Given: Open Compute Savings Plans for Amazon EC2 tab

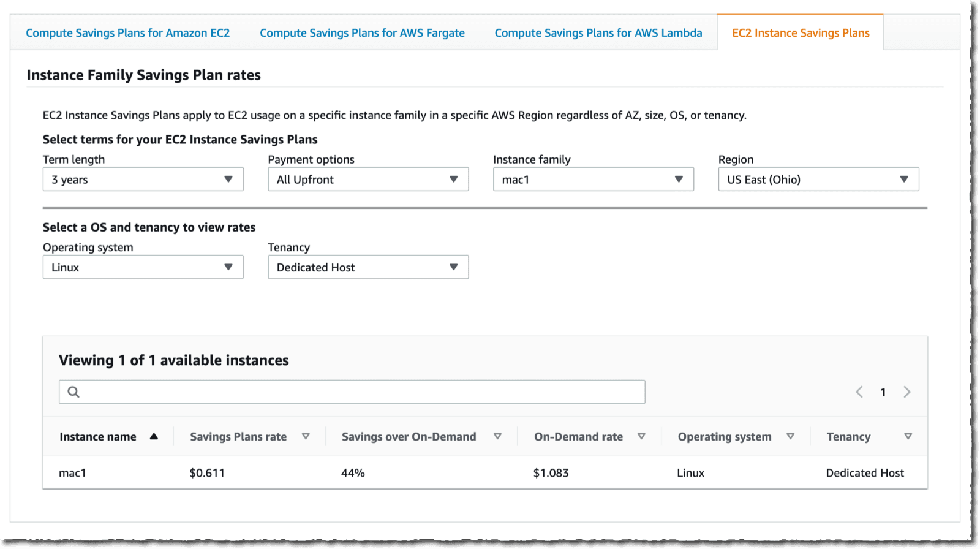Looking at the screenshot, I should tap(127, 33).
